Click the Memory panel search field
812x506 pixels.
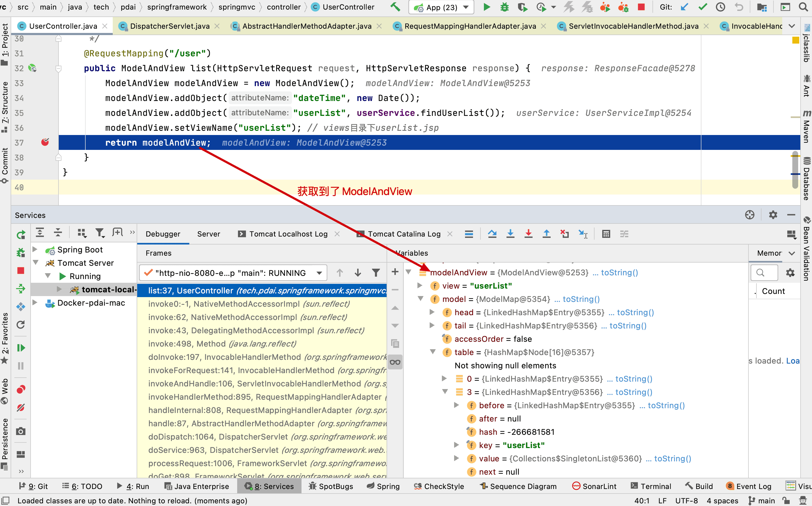[764, 273]
